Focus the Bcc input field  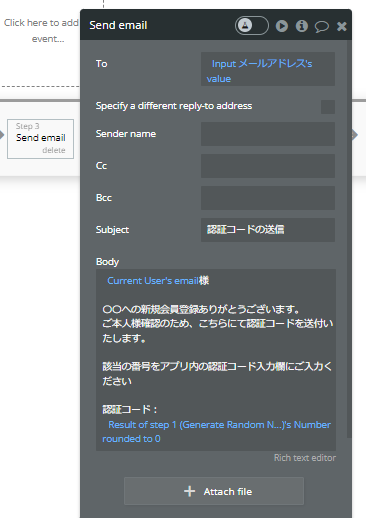(x=268, y=198)
